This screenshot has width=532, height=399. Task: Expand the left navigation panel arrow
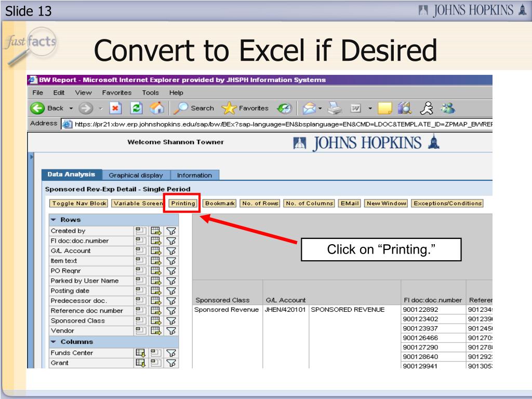pyautogui.click(x=32, y=157)
